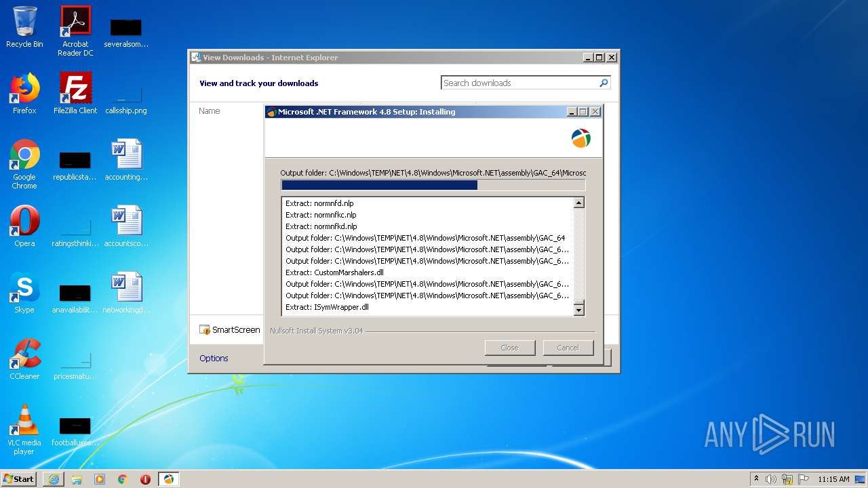Click install log scrollbar thumb
Screen dimensions: 868x488
coord(578,301)
